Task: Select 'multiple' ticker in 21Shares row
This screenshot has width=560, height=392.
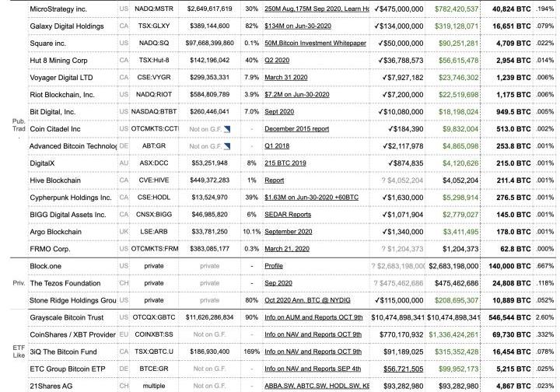Action: pos(154,386)
